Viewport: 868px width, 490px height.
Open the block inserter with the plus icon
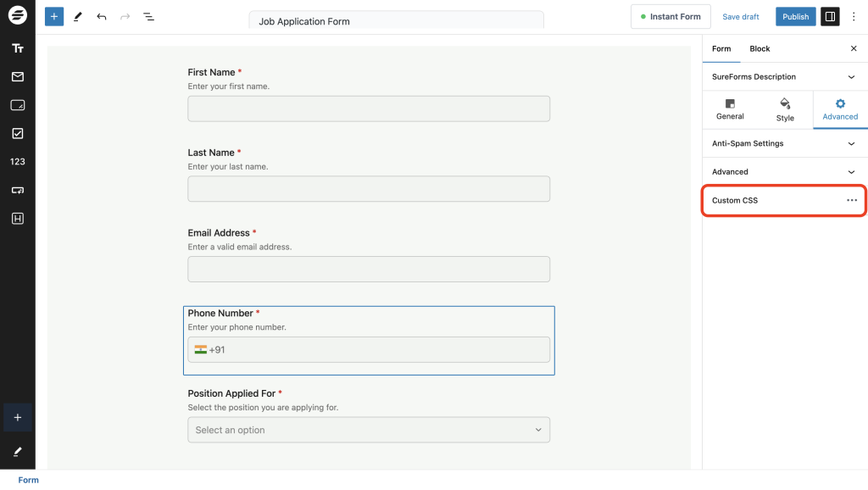click(53, 16)
